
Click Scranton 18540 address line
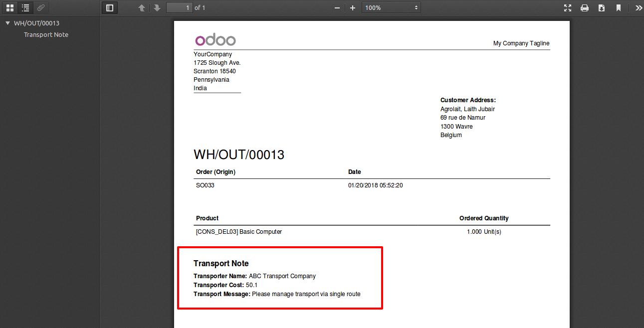[x=215, y=71]
